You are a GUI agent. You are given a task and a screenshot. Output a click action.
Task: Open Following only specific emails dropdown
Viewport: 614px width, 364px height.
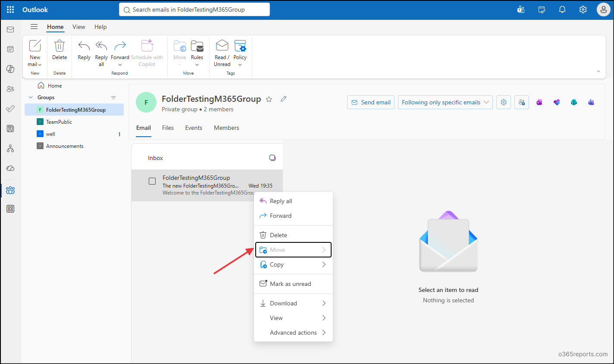pos(445,102)
